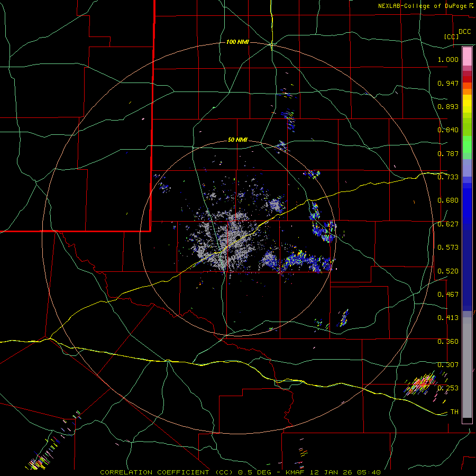Click the 1.000 legend value

click(x=448, y=59)
